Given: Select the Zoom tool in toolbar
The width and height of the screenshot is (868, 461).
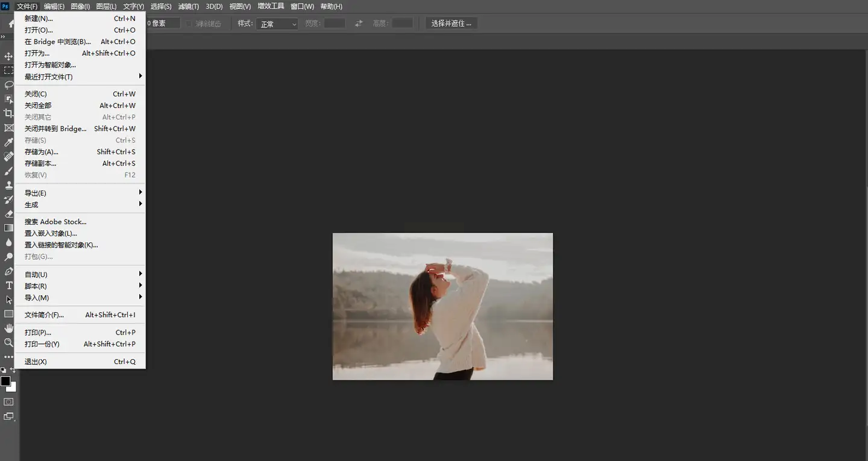Looking at the screenshot, I should 8,342.
